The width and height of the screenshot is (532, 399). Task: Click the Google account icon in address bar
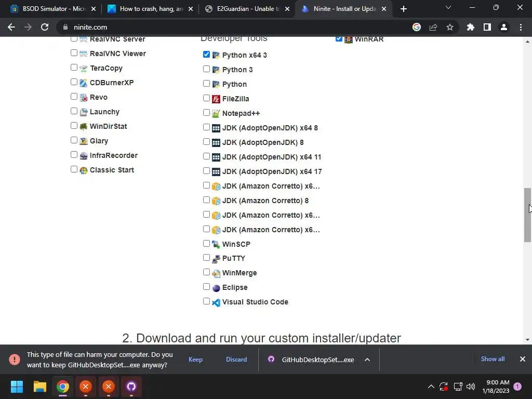click(417, 27)
